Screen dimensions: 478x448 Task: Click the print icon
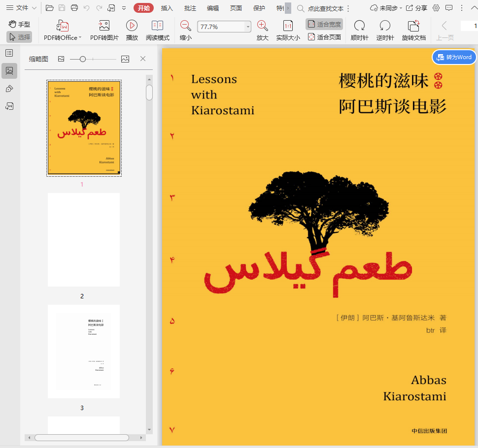pyautogui.click(x=74, y=8)
